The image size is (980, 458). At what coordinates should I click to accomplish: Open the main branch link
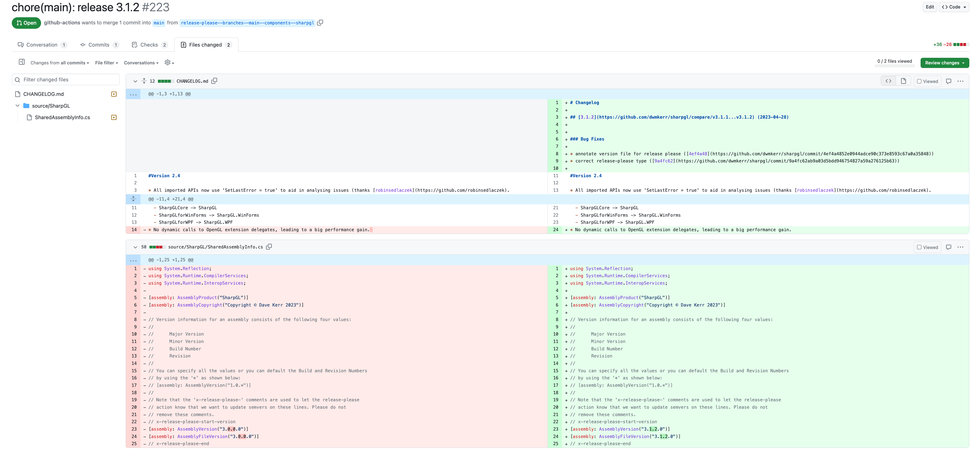159,23
